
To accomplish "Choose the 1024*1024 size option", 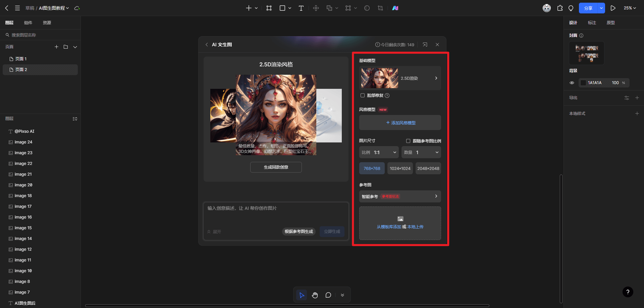I will point(400,169).
